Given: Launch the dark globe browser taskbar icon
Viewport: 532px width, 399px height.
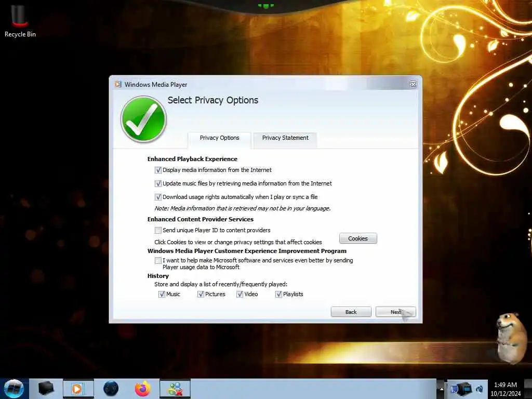Looking at the screenshot, I should (x=111, y=389).
